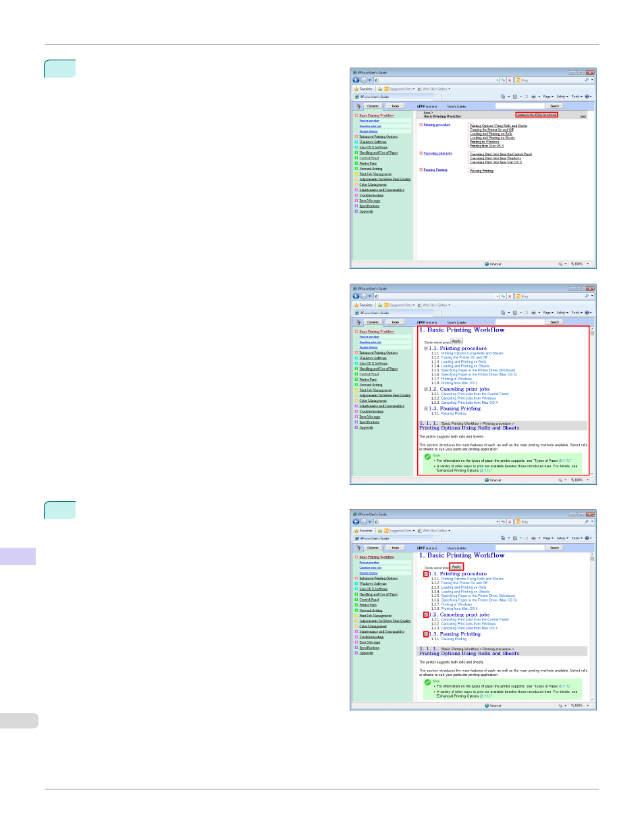Click Back arrow in bottom browser window
644x834 pixels.
coord(356,521)
